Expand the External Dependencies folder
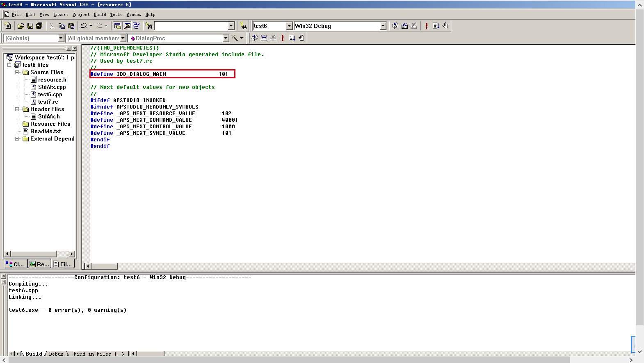 click(17, 139)
